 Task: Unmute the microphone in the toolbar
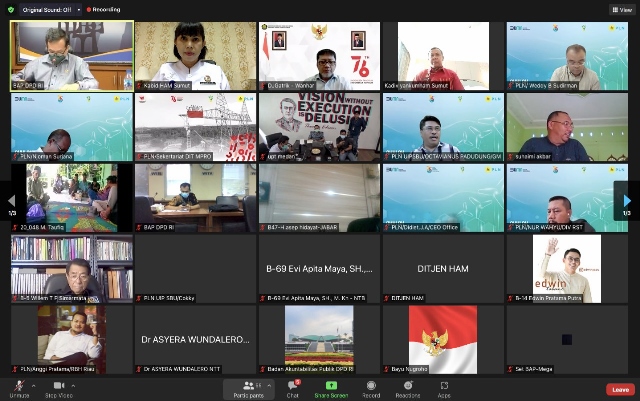pos(16,387)
